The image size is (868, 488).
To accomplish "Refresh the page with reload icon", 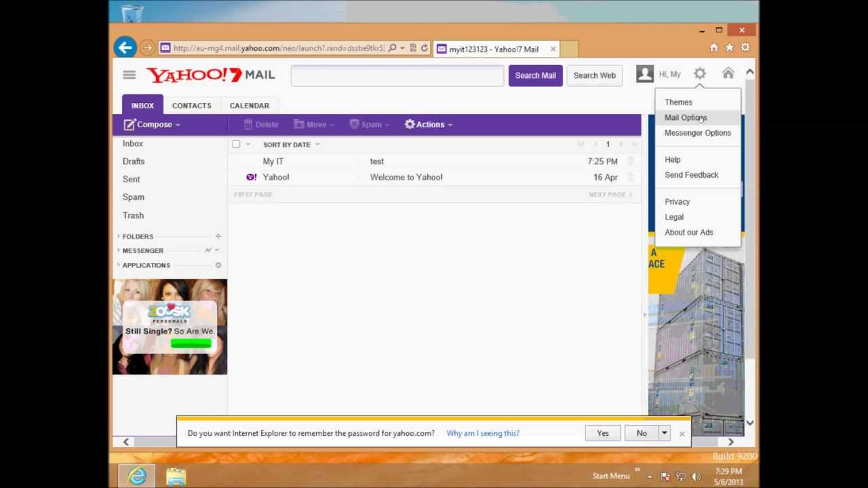I will (425, 48).
